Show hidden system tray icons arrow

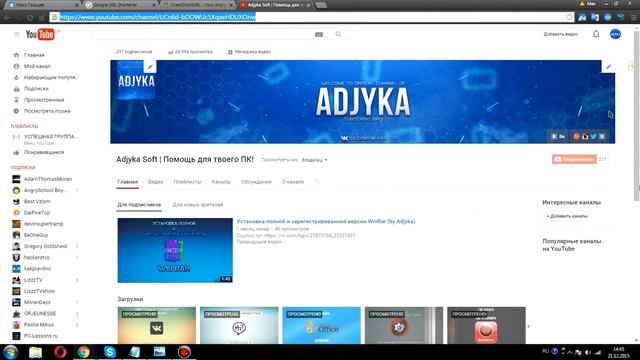[569, 352]
